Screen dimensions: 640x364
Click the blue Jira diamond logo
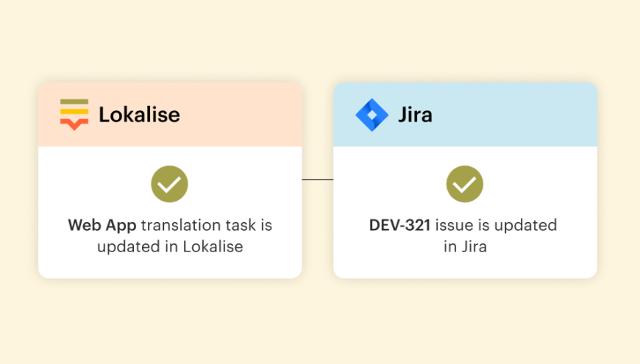point(371,115)
